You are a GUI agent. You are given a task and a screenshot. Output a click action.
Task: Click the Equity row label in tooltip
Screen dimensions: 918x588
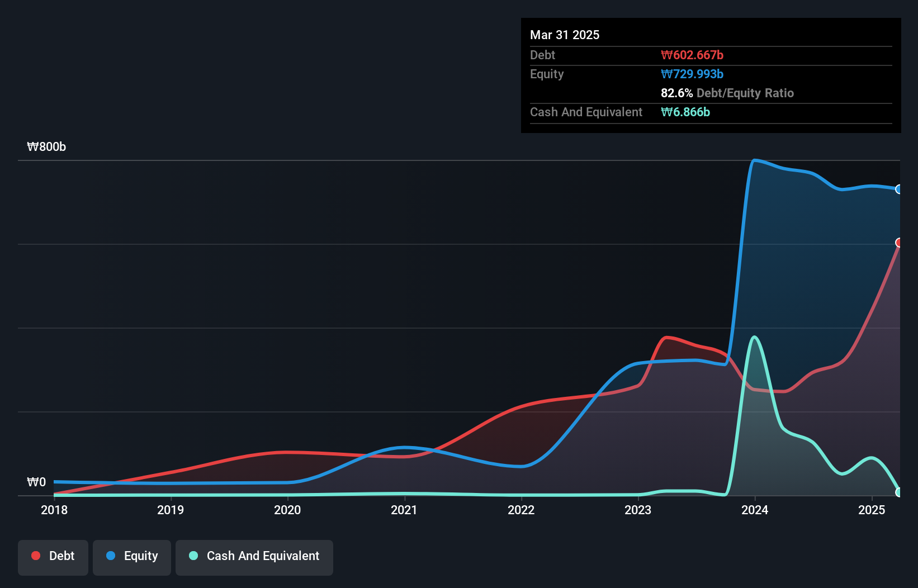pos(547,74)
